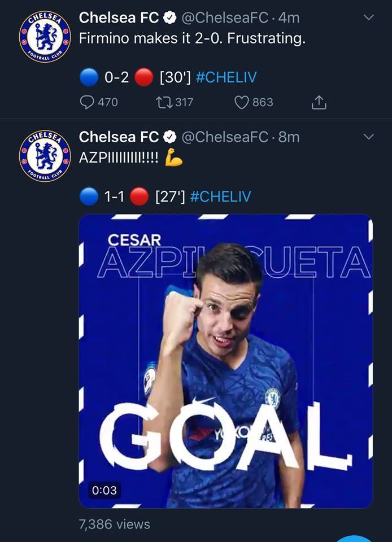Expand options chevron on Firmino tweet
Image resolution: width=392 pixels, height=542 pixels.
[x=368, y=18]
